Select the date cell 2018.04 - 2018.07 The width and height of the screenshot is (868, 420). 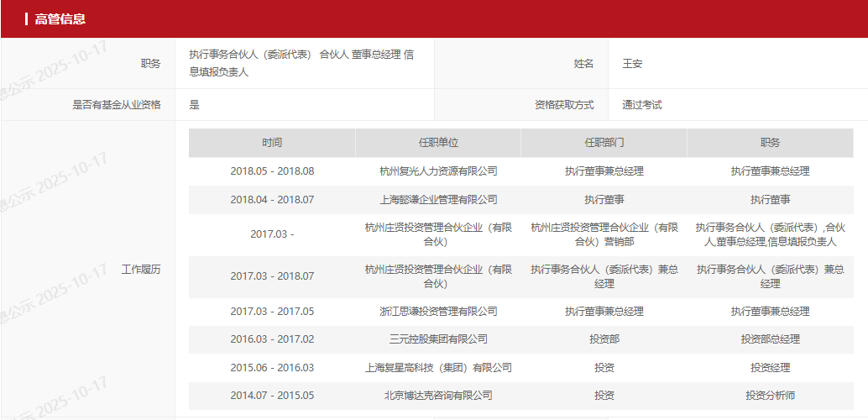pos(272,199)
